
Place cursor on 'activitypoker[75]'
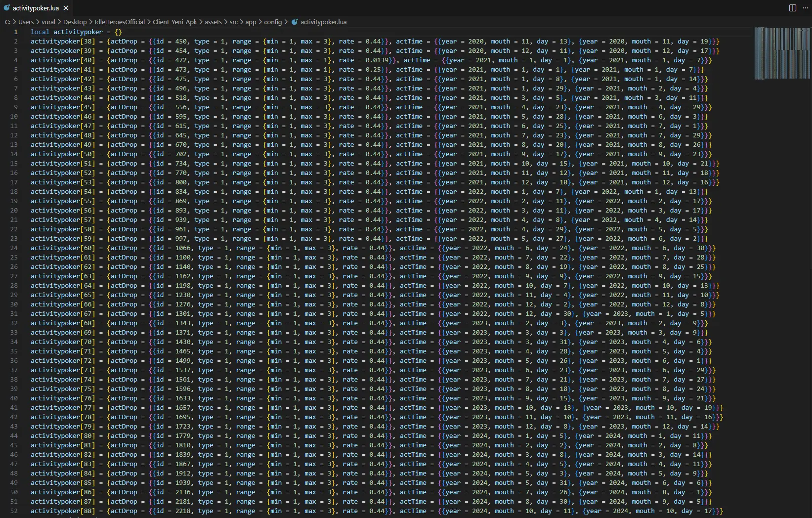[63, 389]
